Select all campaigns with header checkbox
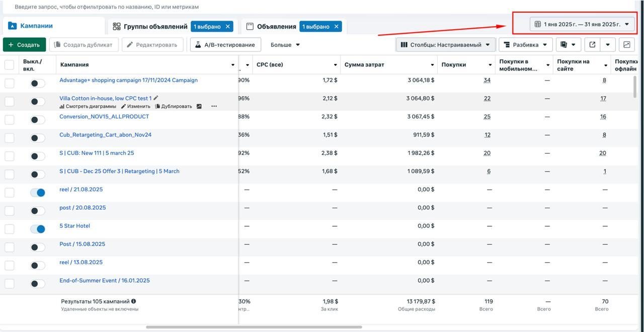 (10, 64)
